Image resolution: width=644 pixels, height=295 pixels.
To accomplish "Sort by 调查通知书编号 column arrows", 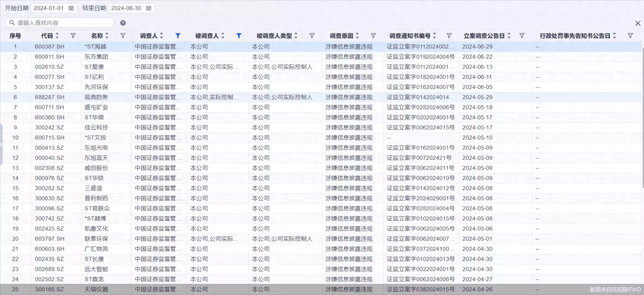I will [434, 35].
